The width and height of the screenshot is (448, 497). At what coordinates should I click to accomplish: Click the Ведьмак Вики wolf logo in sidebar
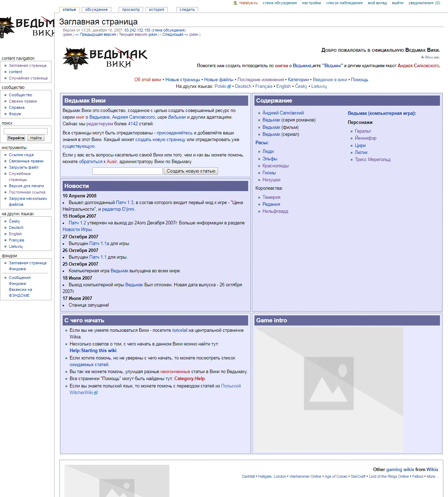[x=27, y=27]
